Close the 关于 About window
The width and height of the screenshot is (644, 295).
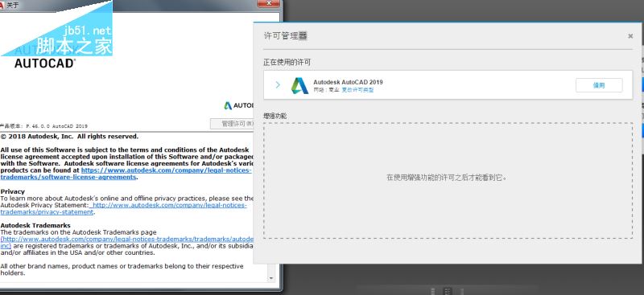pyautogui.click(x=268, y=3)
